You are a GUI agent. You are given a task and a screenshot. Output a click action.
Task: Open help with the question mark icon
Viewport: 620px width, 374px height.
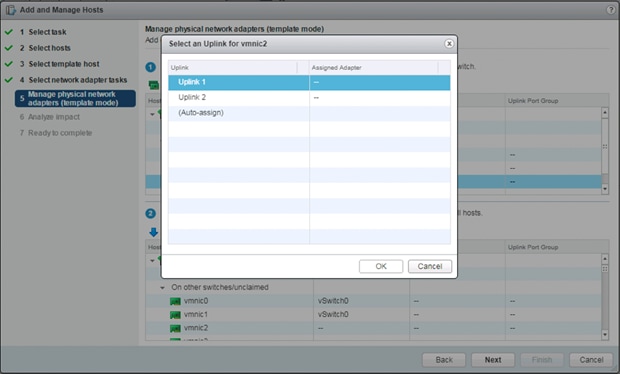[611, 10]
